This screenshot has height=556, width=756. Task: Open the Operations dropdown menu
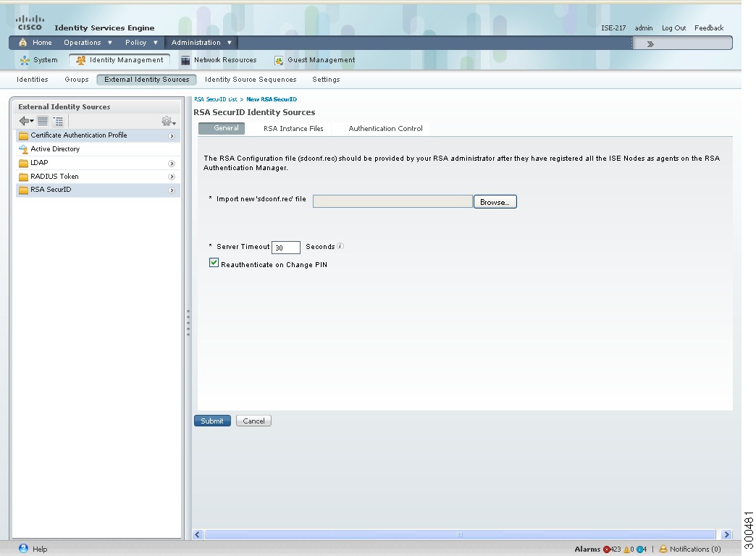(88, 43)
